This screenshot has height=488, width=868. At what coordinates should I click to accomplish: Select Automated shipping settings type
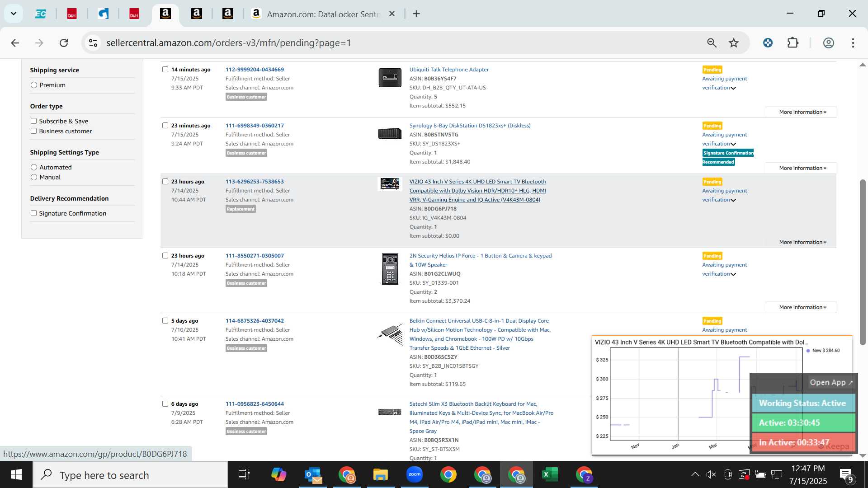[x=34, y=167]
